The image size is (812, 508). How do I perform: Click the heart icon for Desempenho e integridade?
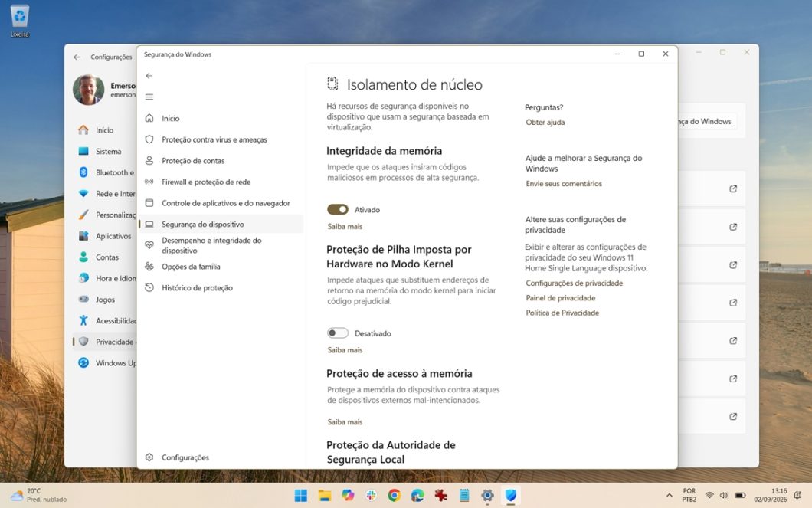coord(149,245)
